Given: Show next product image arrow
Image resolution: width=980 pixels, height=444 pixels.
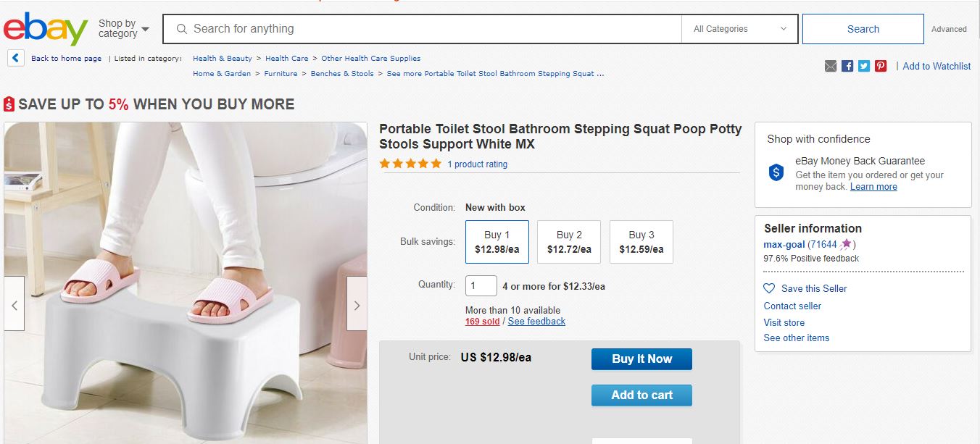Looking at the screenshot, I should [357, 305].
